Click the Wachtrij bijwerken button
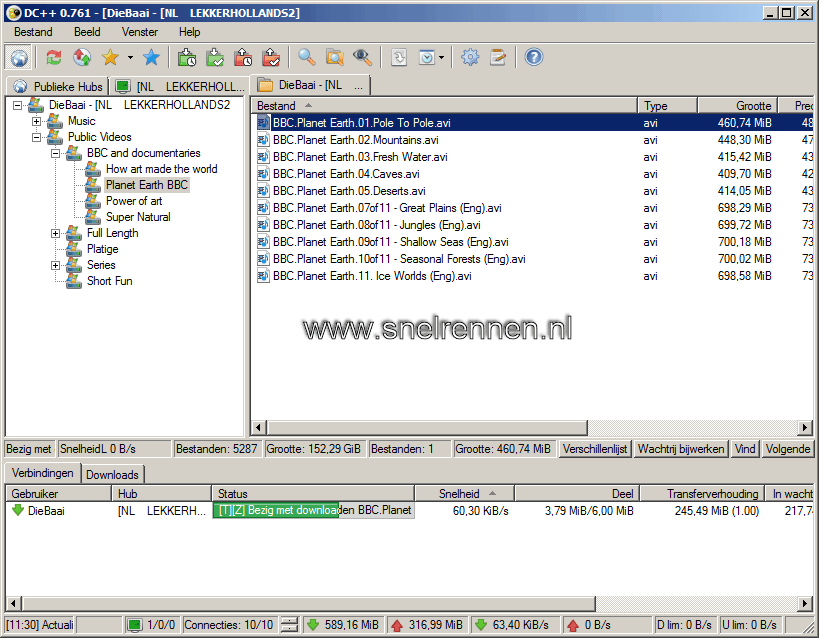Viewport: 819px width, 638px height. [x=681, y=449]
